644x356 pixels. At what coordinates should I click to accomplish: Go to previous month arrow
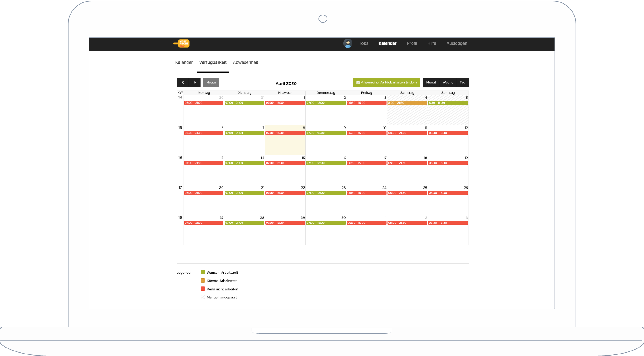183,83
